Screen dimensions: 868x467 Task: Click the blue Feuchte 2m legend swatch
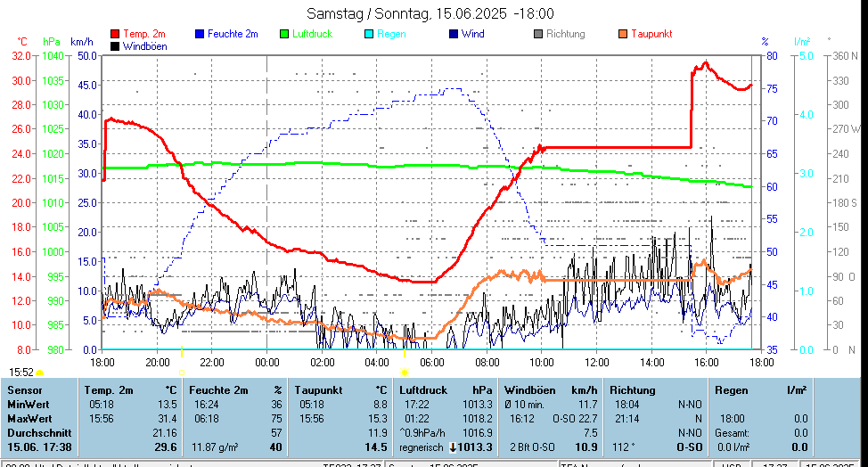coord(200,34)
